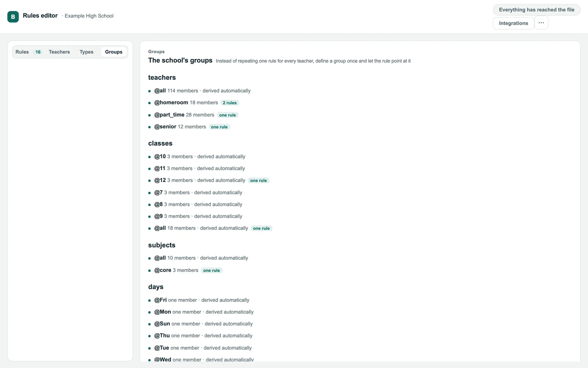The height and width of the screenshot is (368, 588).
Task: Click the 'classes' section heading
Action: coord(160,144)
